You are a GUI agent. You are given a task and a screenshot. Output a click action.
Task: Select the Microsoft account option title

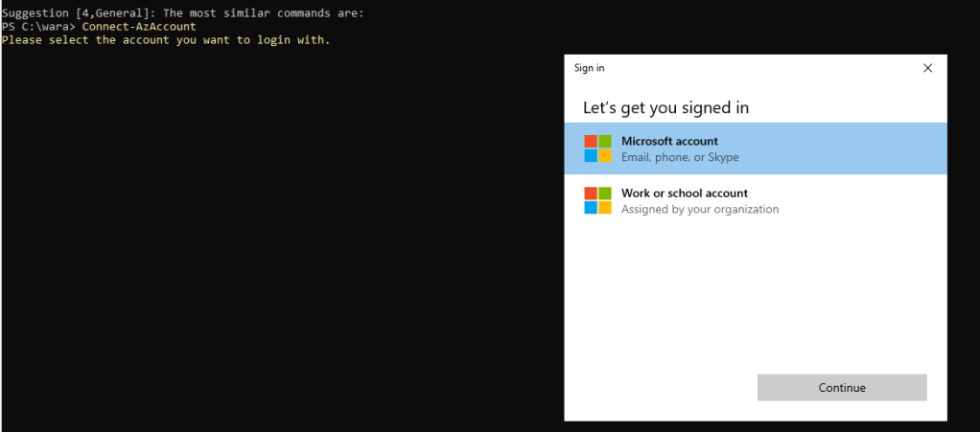pos(669,141)
